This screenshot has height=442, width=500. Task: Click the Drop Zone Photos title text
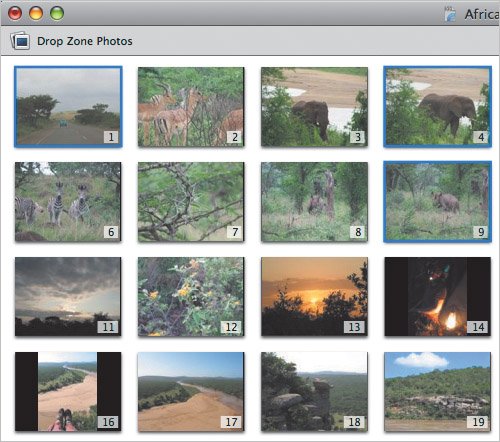(85, 41)
